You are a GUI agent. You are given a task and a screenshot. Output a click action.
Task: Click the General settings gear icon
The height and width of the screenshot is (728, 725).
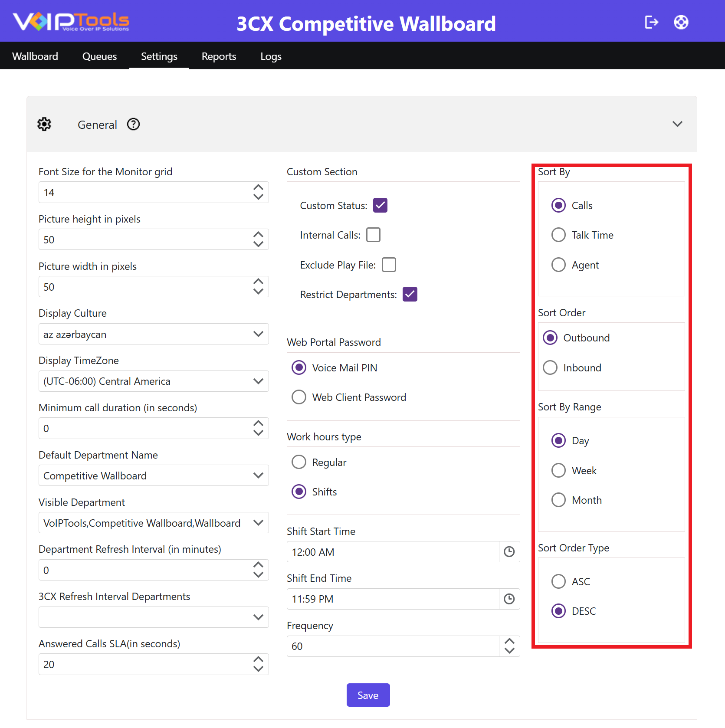[x=44, y=125]
